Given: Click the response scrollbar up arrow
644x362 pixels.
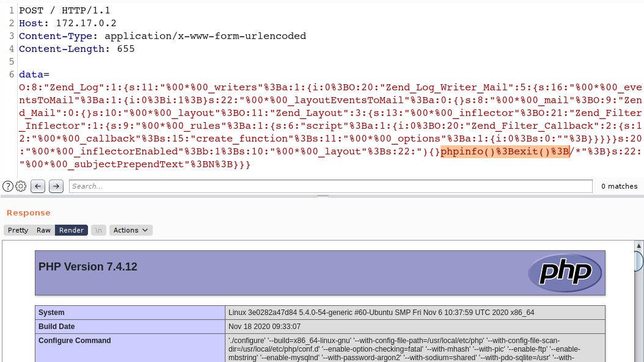Looking at the screenshot, I should point(639,245).
